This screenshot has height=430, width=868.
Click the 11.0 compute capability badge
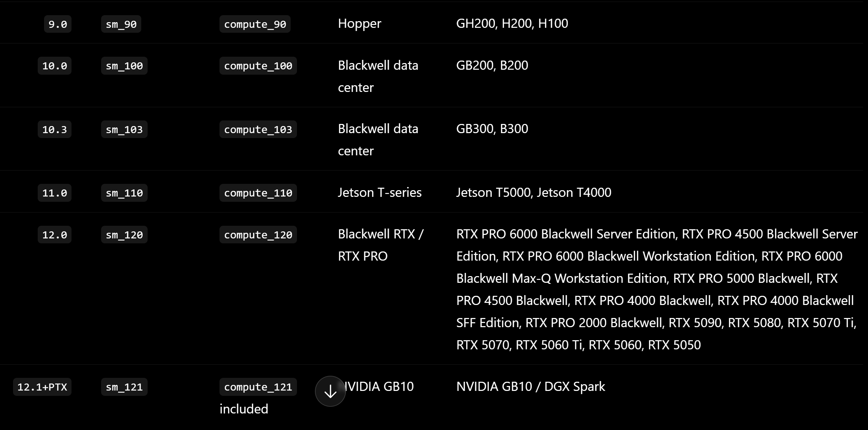pos(55,193)
